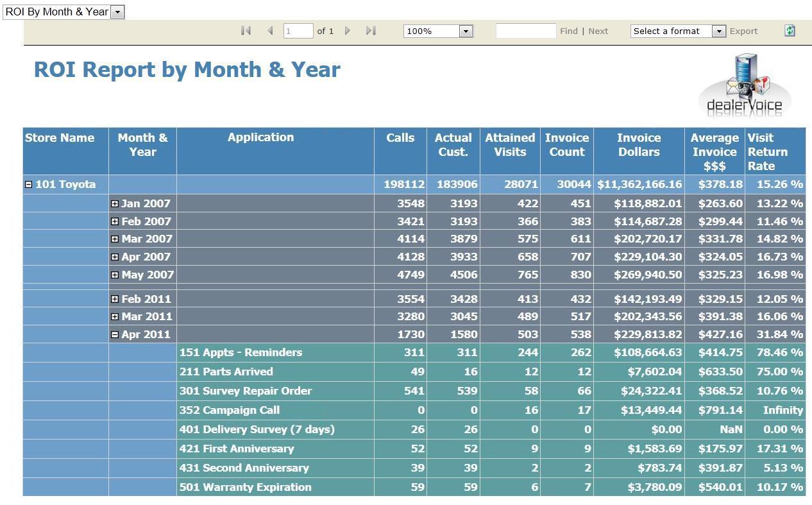Click the Average Invoice $$$ column header
The width and height of the screenshot is (812, 505).
coord(715,152)
